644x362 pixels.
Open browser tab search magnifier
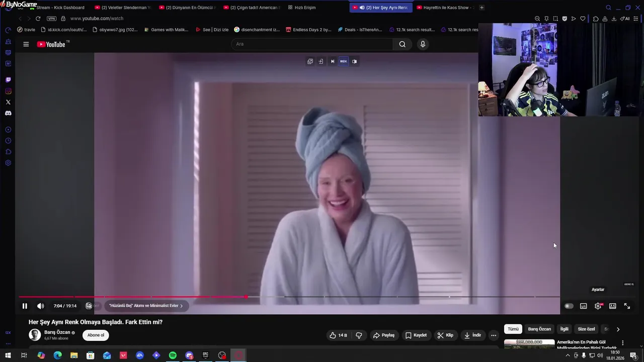(x=608, y=8)
